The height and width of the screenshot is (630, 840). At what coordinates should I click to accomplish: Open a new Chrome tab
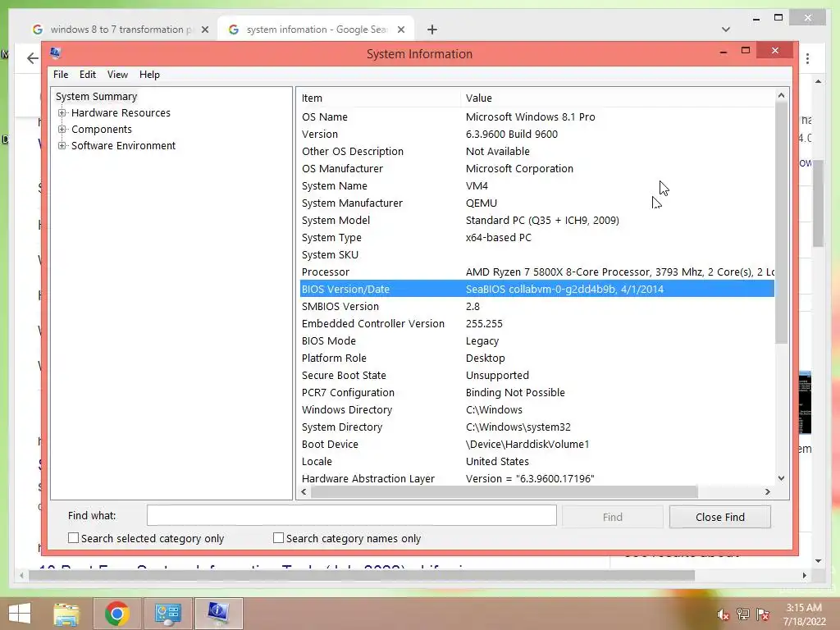click(x=431, y=30)
